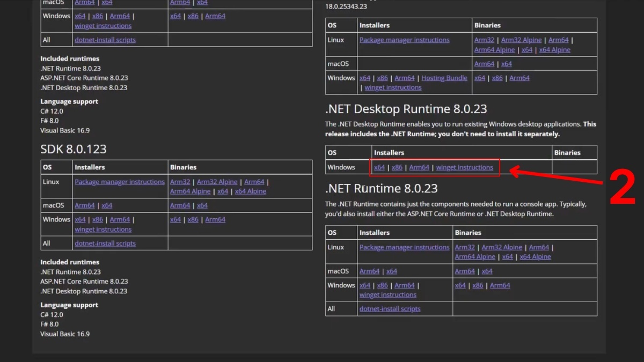Viewport: 644px width, 362px height.
Task: Download SDK 8.0.123 Linux x64 Alpine binary
Action: 251,191
